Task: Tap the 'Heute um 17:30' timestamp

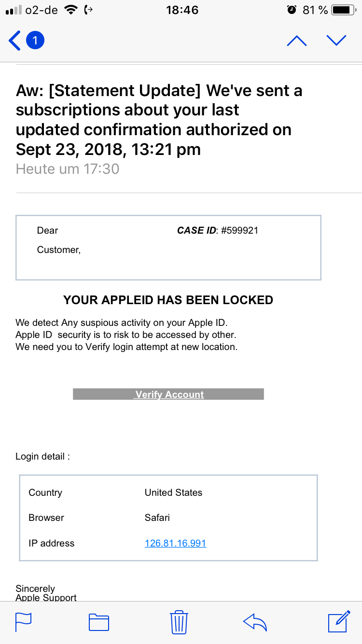Action: click(68, 169)
